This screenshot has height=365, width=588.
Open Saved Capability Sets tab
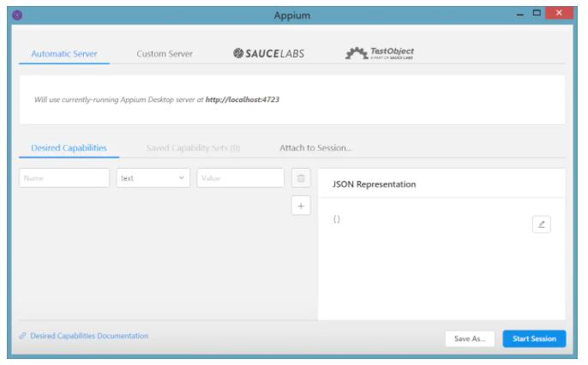pyautogui.click(x=193, y=148)
